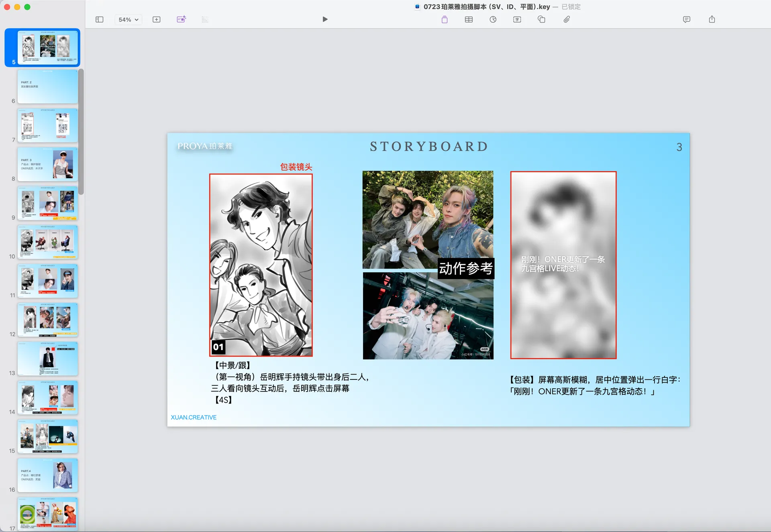
Task: Select slide 6 PART. 2 thumbnail
Action: [47, 86]
